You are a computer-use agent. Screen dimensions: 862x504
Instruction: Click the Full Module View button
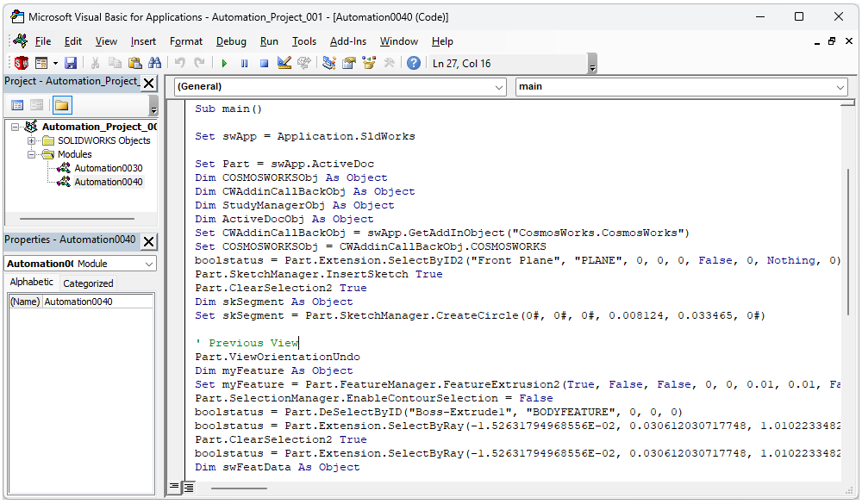pos(189,487)
